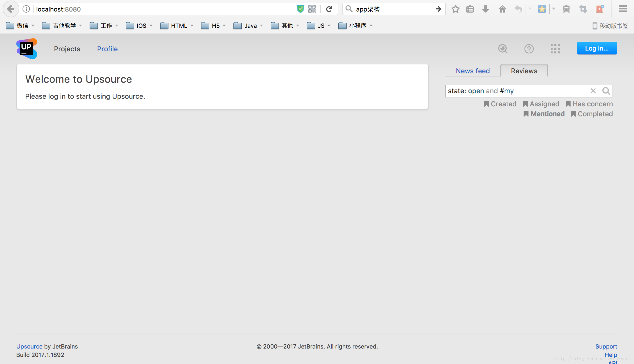Viewport: 634px width, 364px height.
Task: Click the crop screenshot toolbar icon
Action: (x=583, y=9)
